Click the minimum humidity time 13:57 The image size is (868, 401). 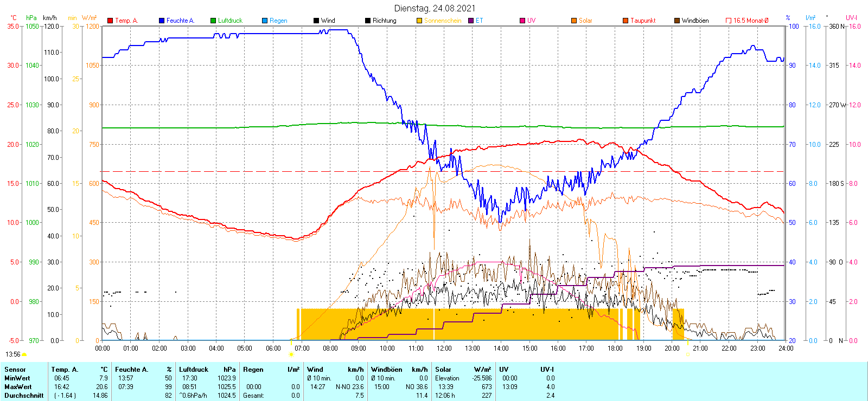tap(126, 378)
